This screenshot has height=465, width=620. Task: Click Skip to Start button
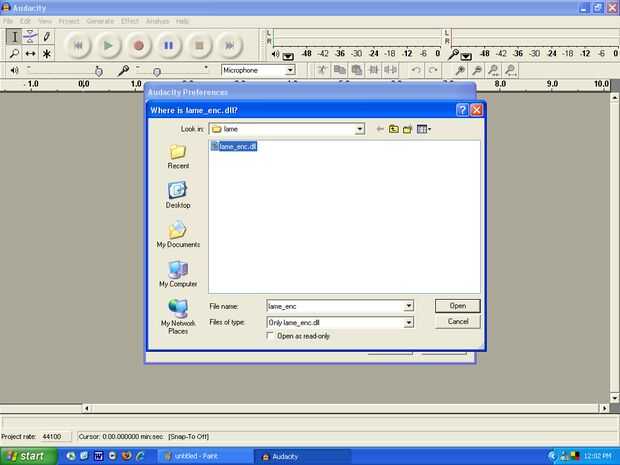[78, 45]
